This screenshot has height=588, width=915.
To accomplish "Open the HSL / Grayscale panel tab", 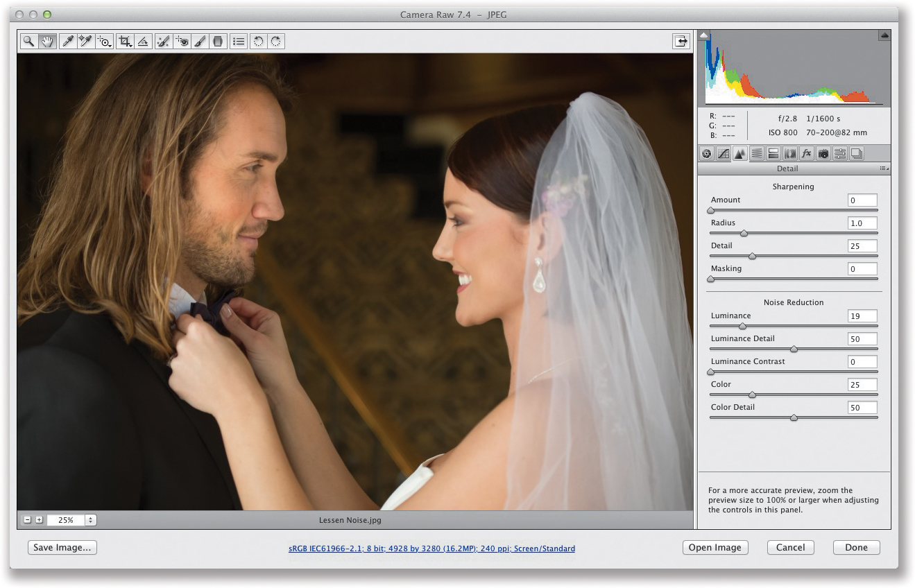I will point(757,154).
